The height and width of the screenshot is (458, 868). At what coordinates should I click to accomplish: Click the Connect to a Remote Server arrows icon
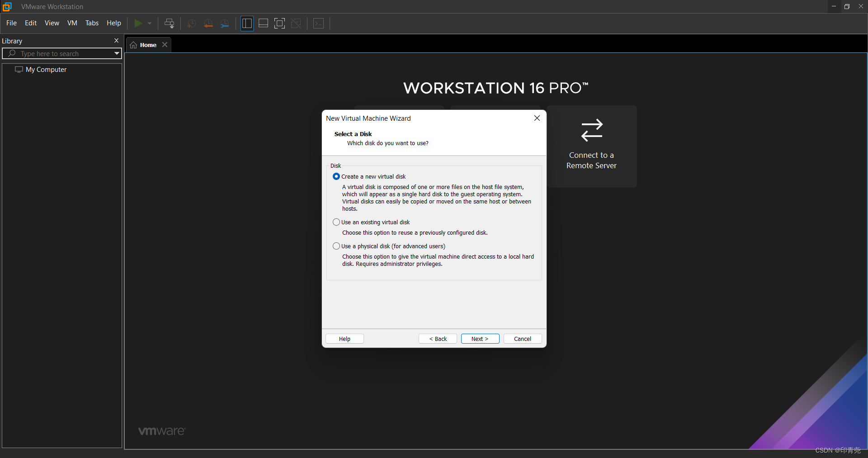pos(592,130)
